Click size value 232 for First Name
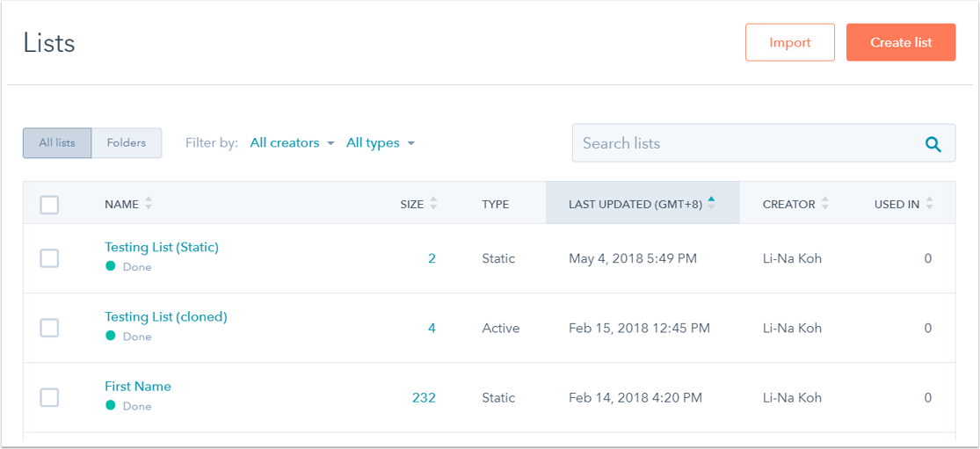This screenshot has width=980, height=449. [424, 398]
